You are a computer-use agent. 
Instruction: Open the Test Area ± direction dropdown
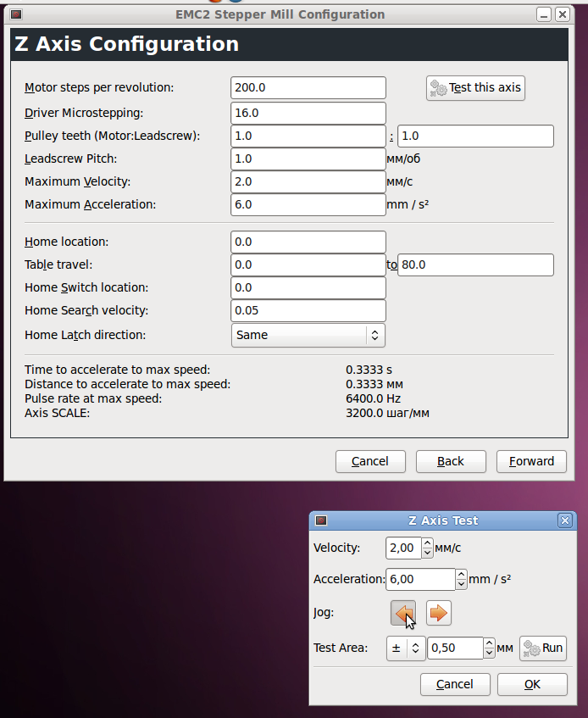(406, 648)
